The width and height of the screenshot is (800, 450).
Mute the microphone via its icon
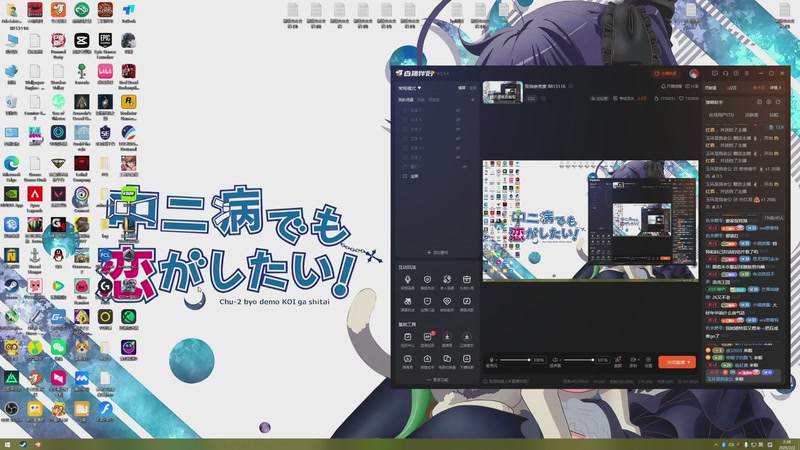(491, 360)
